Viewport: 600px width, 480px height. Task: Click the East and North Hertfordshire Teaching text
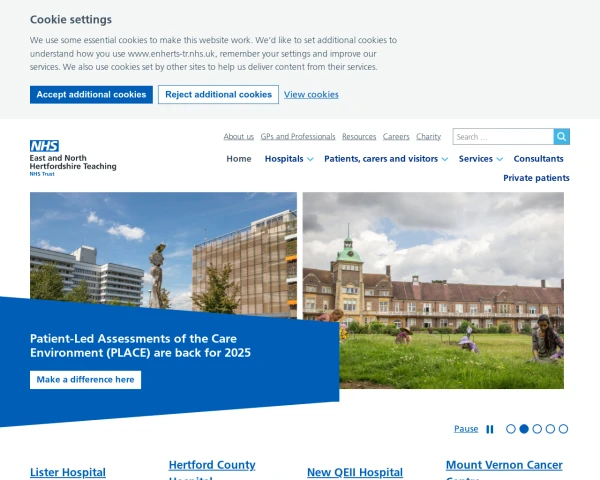[x=73, y=162]
